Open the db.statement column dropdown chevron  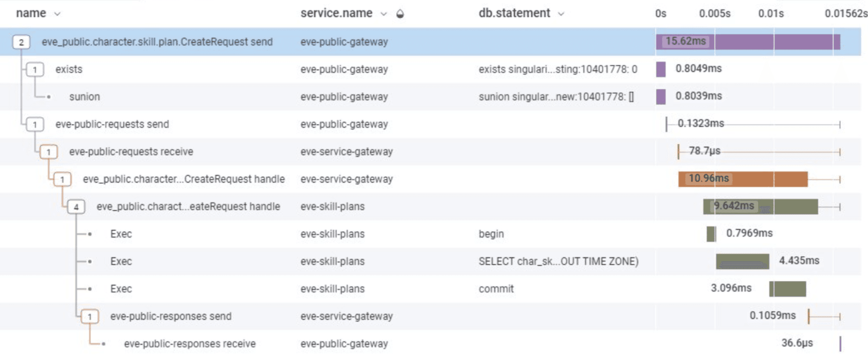[561, 14]
